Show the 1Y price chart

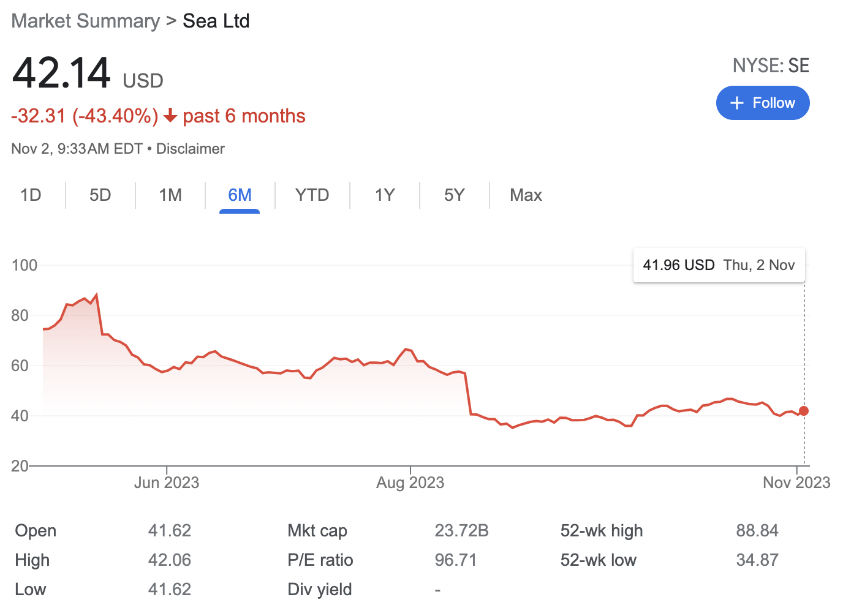pyautogui.click(x=385, y=195)
